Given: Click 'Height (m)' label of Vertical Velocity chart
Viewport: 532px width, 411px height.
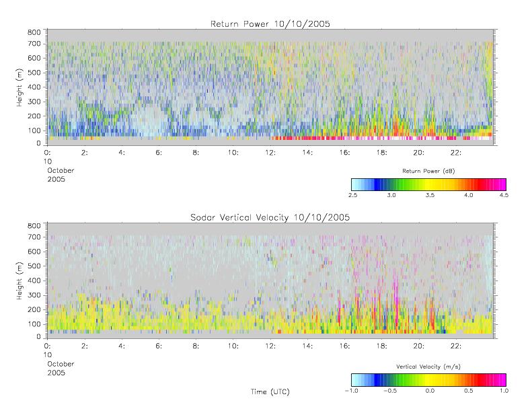Looking at the screenshot, I should tap(19, 281).
